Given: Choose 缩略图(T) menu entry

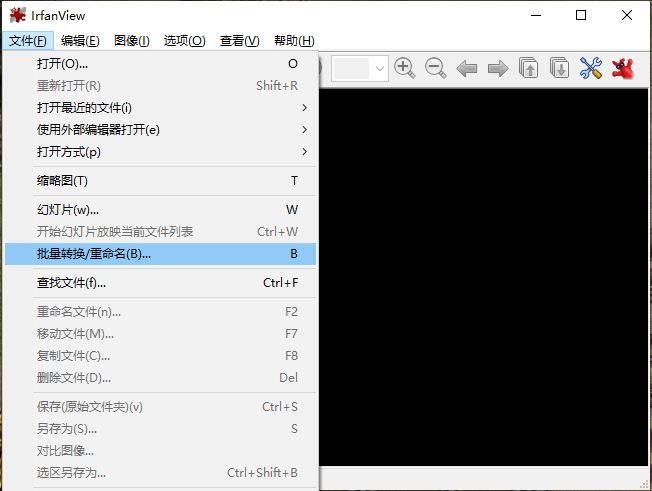Looking at the screenshot, I should pos(161,181).
